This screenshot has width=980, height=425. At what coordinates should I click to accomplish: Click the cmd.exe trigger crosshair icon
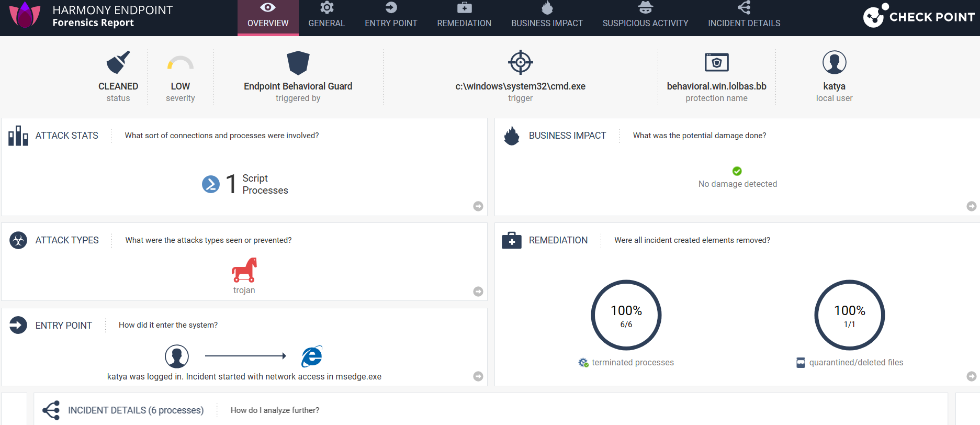coord(521,63)
